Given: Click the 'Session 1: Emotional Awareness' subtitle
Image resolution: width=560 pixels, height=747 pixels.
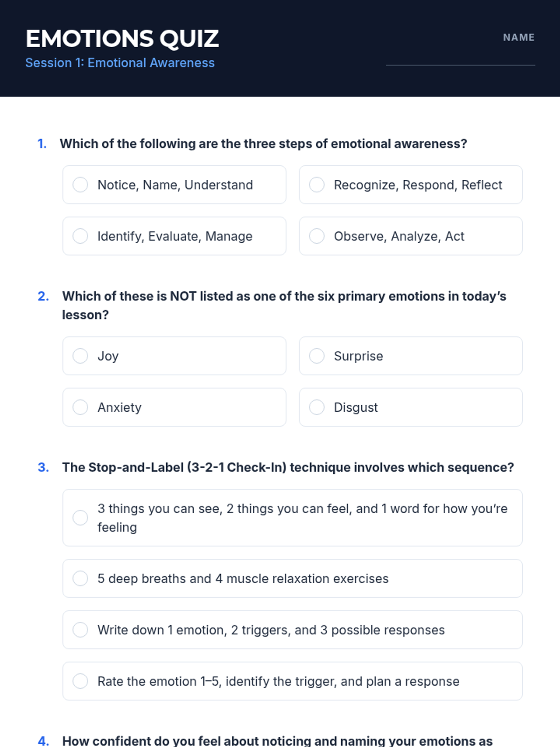Looking at the screenshot, I should 120,63.
